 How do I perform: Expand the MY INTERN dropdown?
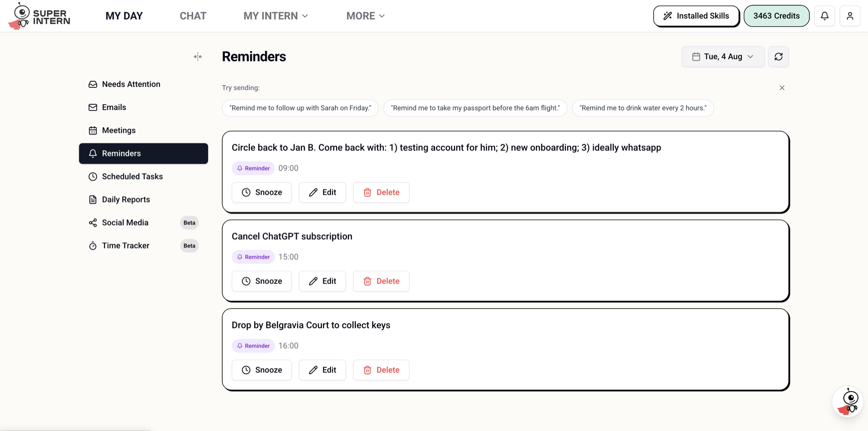pos(276,16)
